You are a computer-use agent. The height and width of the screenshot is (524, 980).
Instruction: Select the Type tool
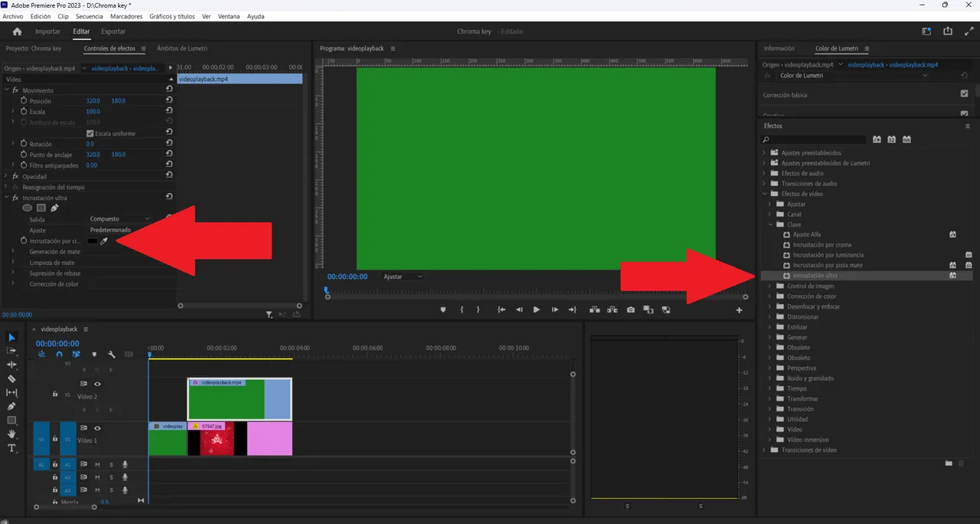11,448
